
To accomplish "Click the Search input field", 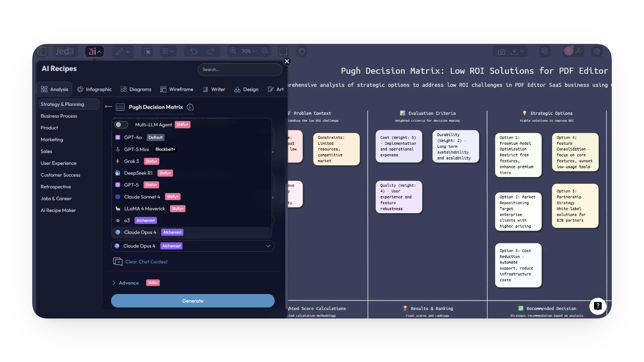I will click(x=239, y=69).
